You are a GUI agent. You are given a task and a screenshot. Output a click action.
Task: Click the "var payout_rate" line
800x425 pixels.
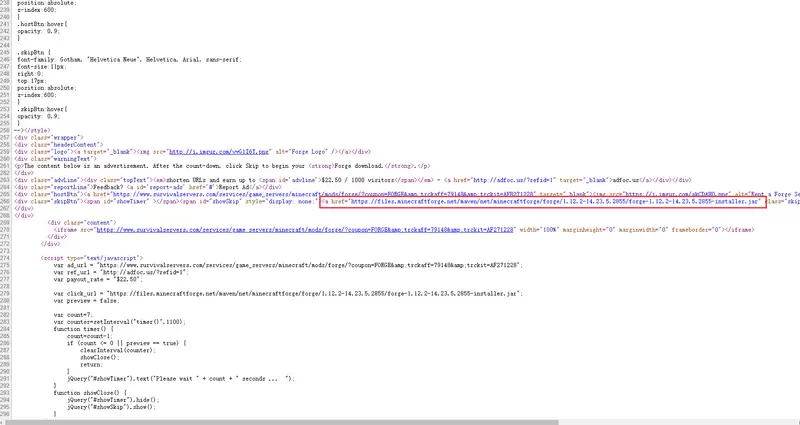[98, 280]
